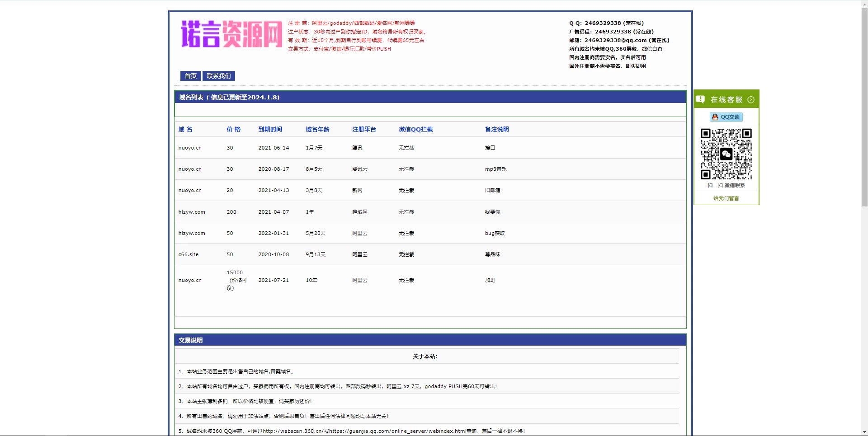Click the 到期时间 column header
The width and height of the screenshot is (868, 436).
tap(270, 129)
